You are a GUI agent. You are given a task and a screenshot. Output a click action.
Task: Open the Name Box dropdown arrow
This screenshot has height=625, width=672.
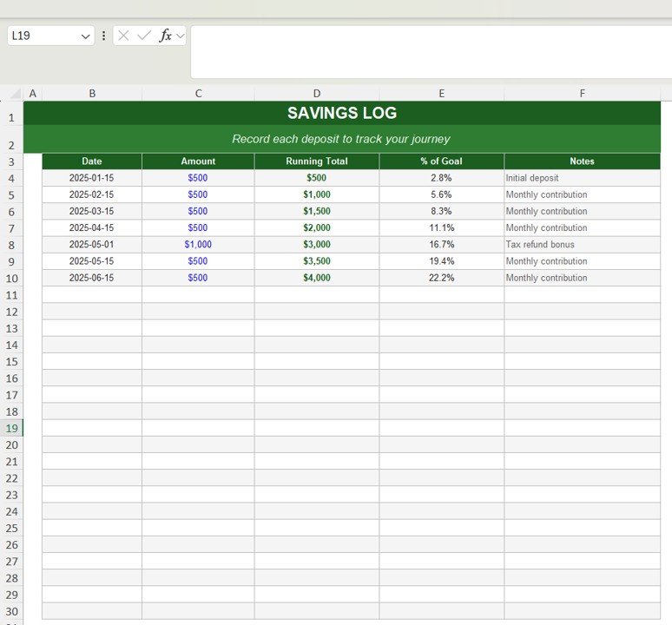85,36
